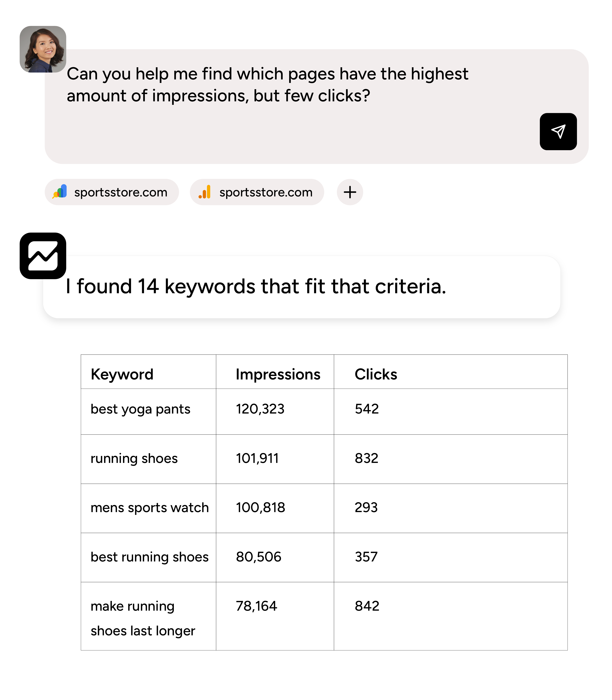This screenshot has width=612, height=700.
Task: Sort by the Impressions column header
Action: pos(278,374)
